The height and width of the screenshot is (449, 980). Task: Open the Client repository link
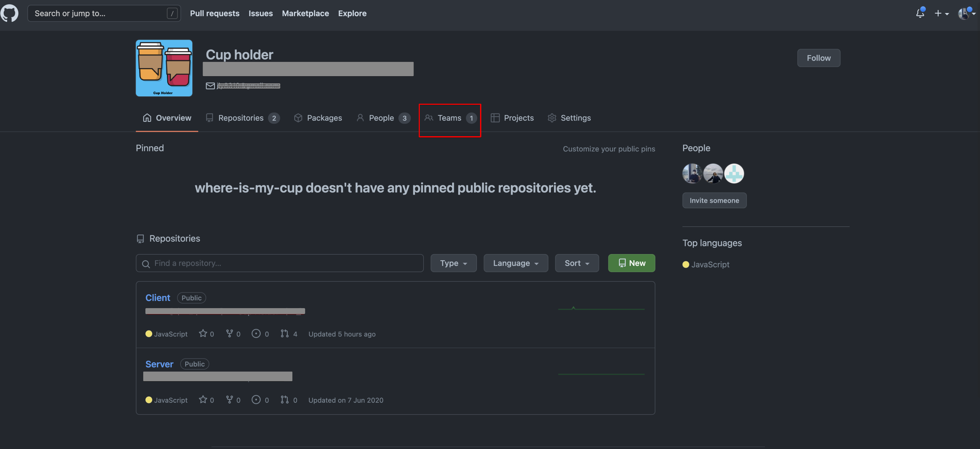[158, 298]
